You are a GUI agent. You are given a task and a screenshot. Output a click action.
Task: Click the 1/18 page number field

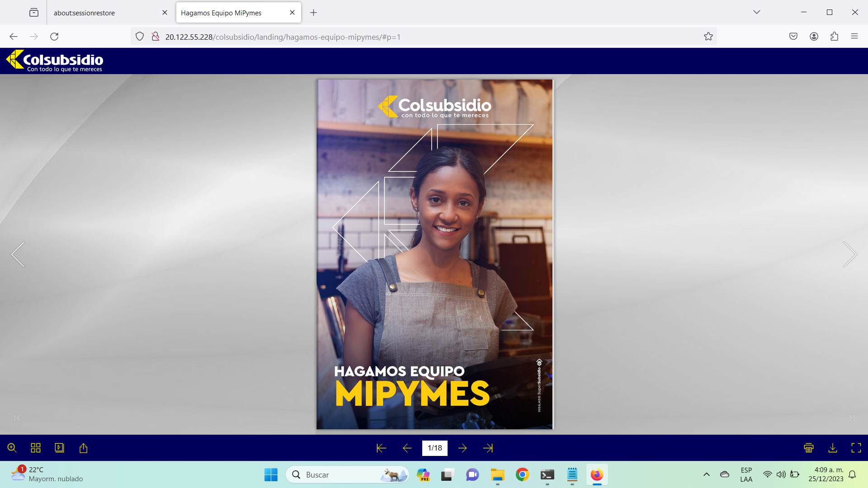click(x=434, y=448)
